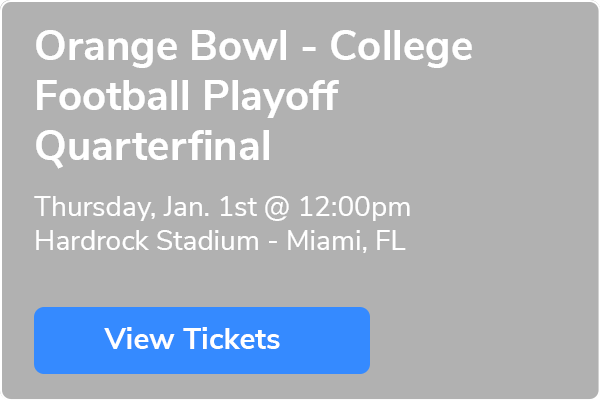
Task: Click the word Quarterfinal in the heading
Action: (153, 147)
